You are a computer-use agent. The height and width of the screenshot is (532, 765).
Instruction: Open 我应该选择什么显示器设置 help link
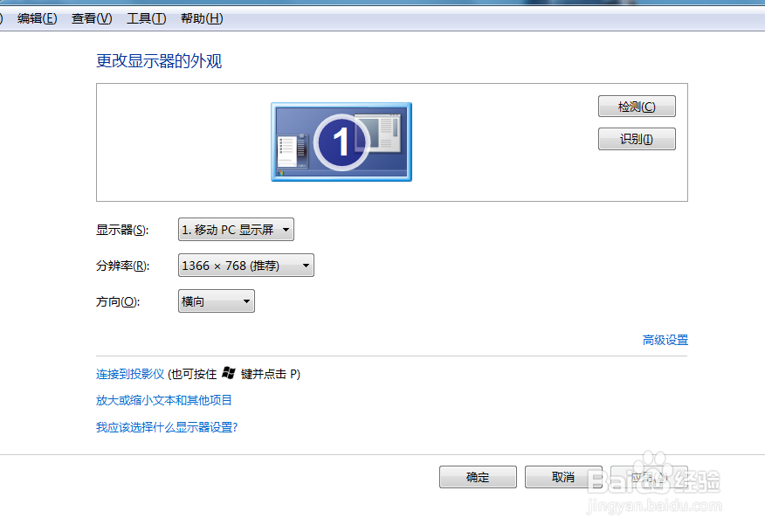pos(167,427)
